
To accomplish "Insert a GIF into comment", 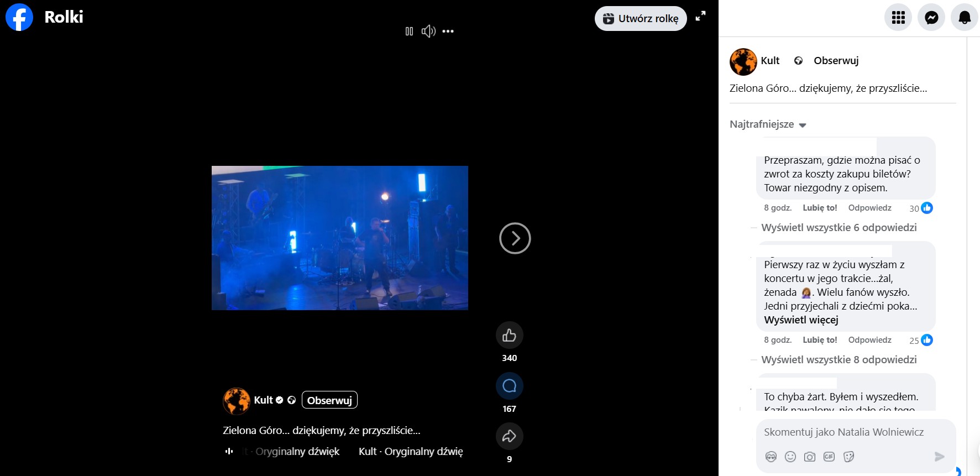I will [829, 457].
